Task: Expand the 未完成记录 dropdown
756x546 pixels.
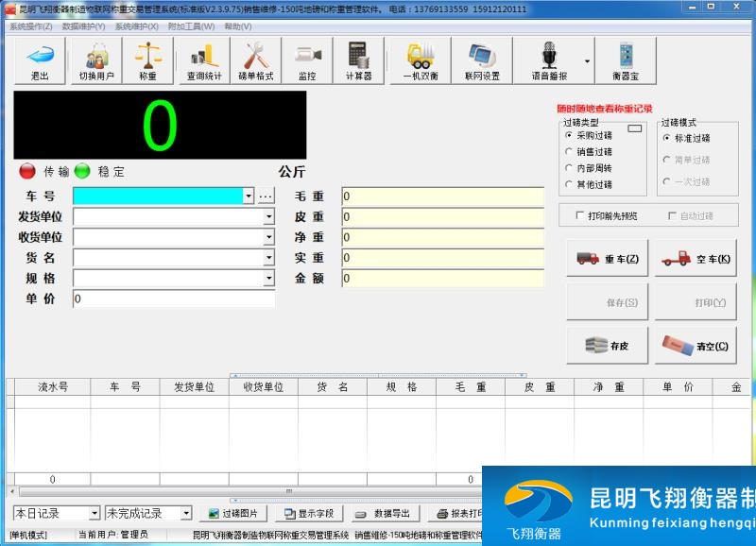Action: coord(185,513)
